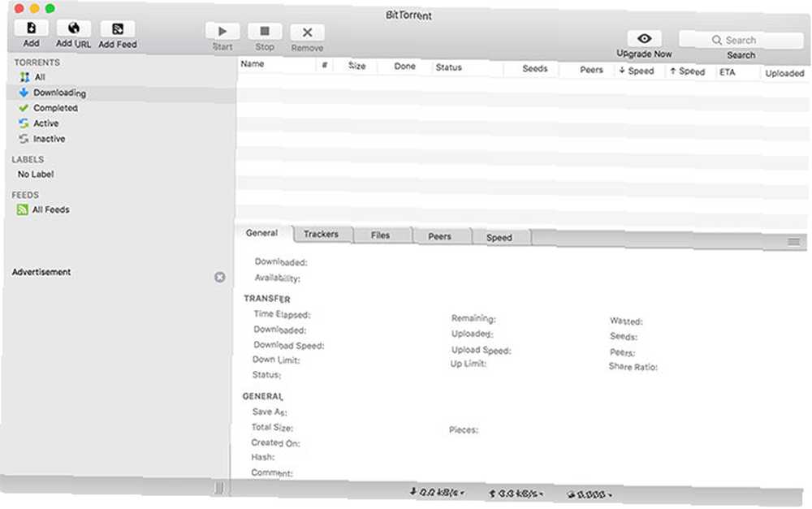Click the FEEDS section header
812x509 pixels.
tap(25, 195)
